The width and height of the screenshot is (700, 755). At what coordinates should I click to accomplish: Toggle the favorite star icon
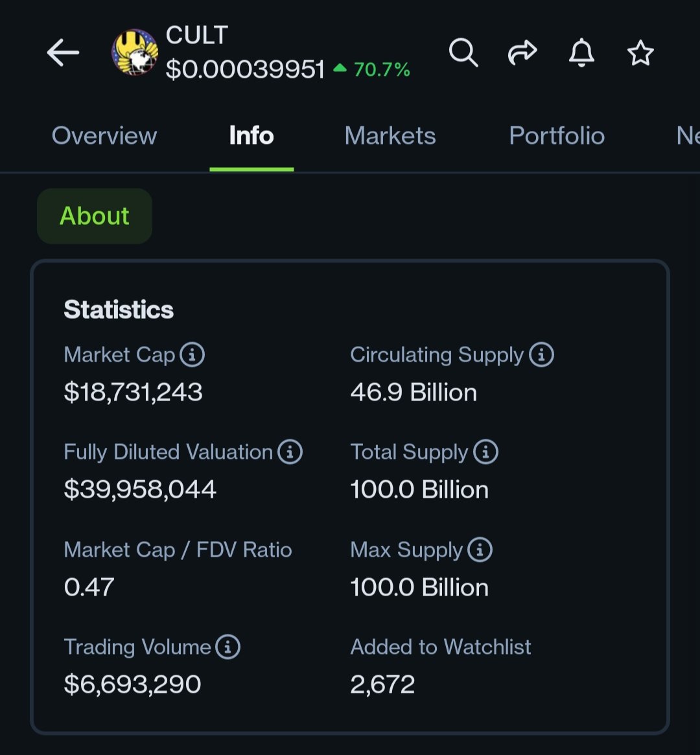[640, 52]
